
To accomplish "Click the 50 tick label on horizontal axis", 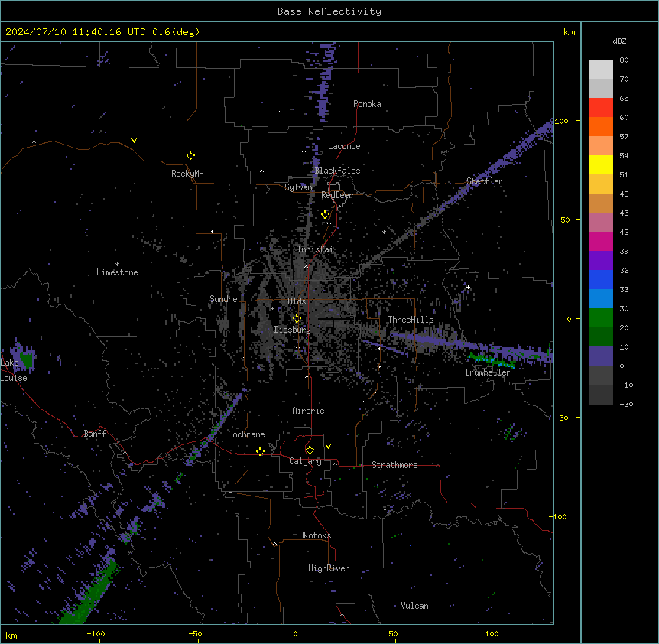I will pos(394,634).
